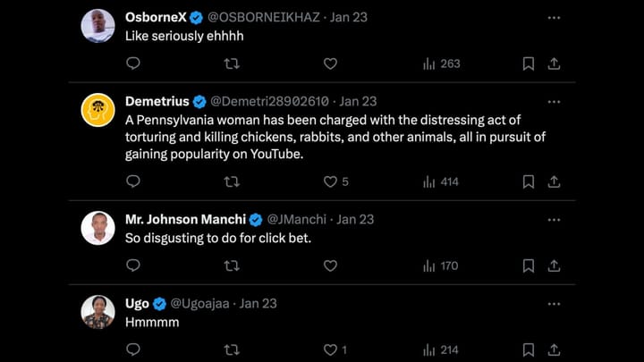The height and width of the screenshot is (362, 644).
Task: Open the Jan 23 timestamp on OsborneX's tweet
Action: click(349, 17)
